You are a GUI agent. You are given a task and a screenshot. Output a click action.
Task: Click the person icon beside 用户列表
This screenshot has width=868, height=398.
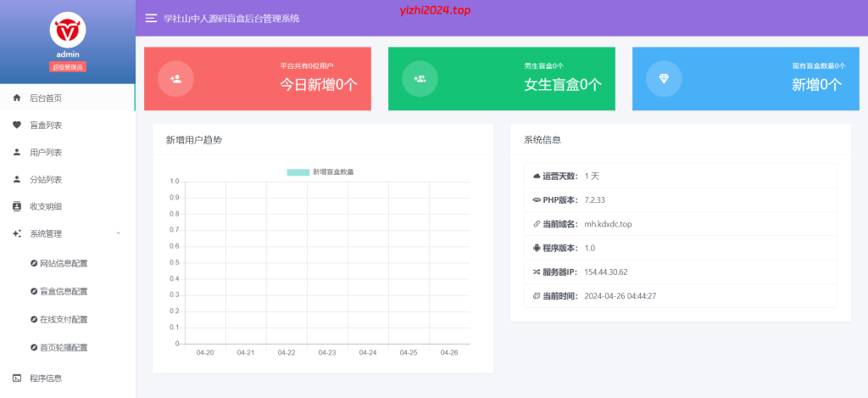[17, 152]
